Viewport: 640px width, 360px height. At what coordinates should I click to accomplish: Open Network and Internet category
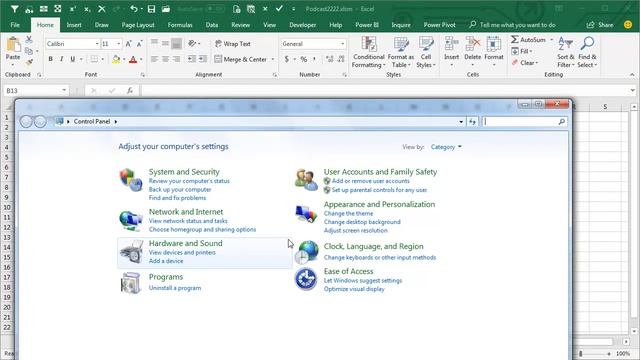click(x=186, y=212)
